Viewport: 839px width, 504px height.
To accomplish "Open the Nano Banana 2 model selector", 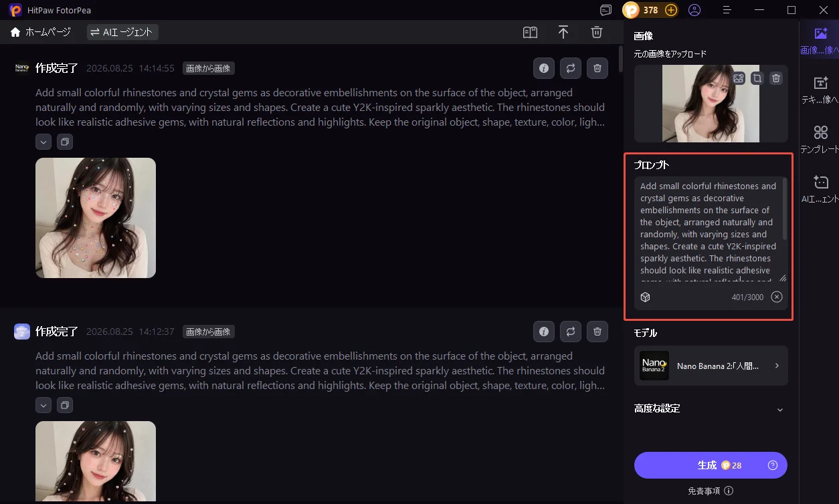I will click(x=711, y=366).
